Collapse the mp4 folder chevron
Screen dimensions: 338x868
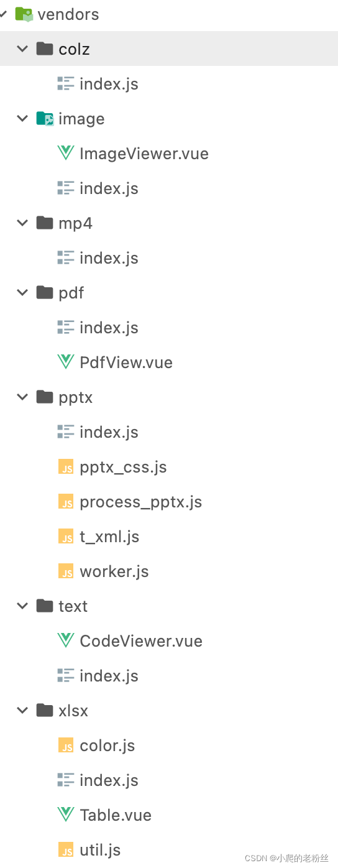pos(23,223)
